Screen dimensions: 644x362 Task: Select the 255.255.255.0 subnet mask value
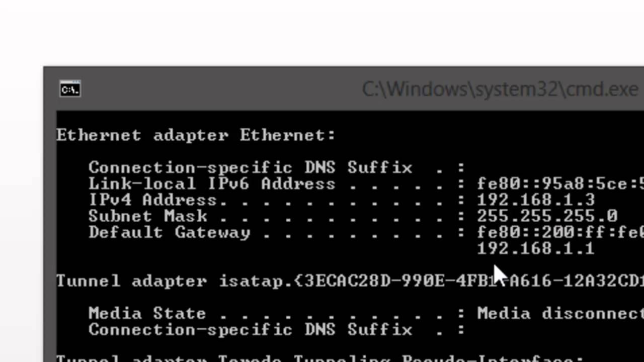pos(547,216)
